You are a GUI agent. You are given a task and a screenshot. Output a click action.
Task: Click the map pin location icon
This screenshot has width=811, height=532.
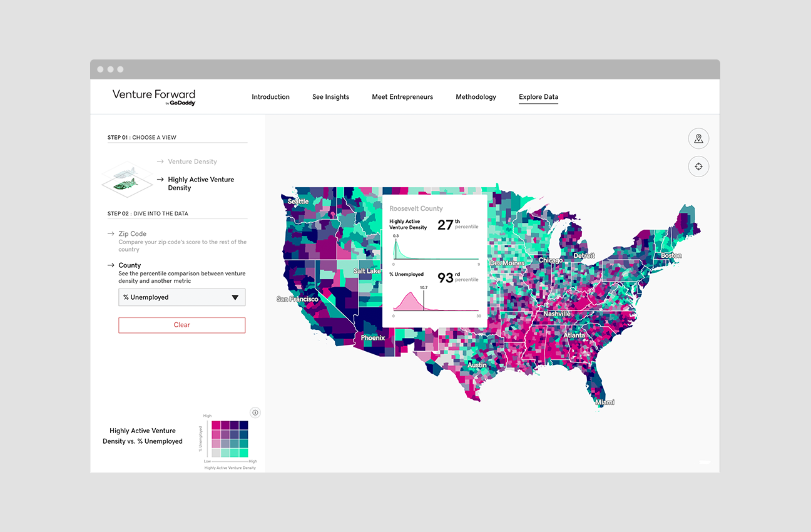click(x=698, y=138)
